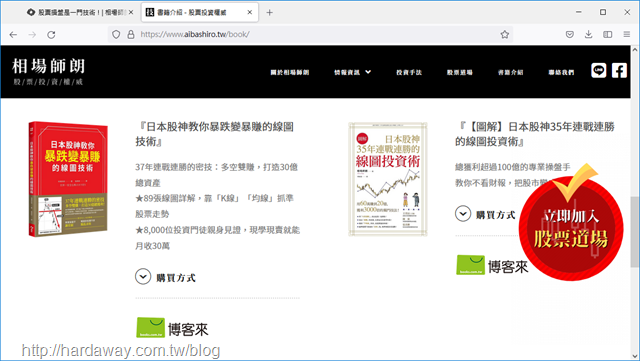Open the downloads arrow icon
The image size is (640, 361).
[588, 34]
